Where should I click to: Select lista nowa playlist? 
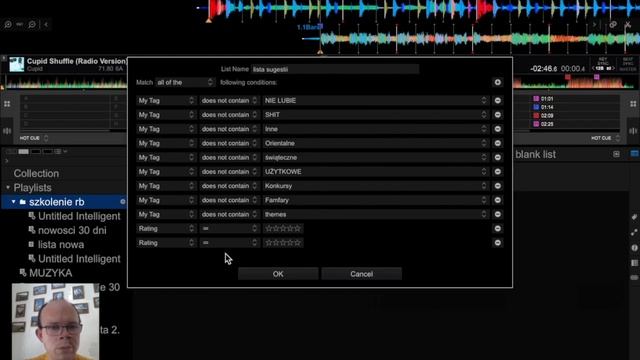point(61,244)
